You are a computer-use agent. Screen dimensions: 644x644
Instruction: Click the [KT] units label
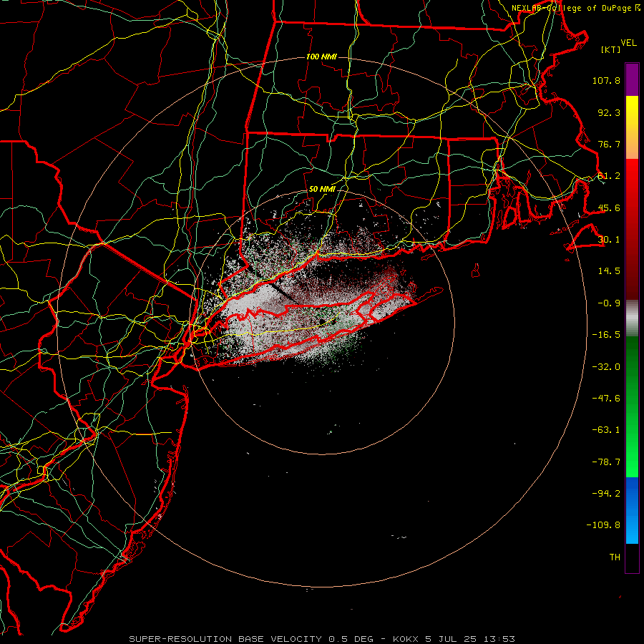611,49
